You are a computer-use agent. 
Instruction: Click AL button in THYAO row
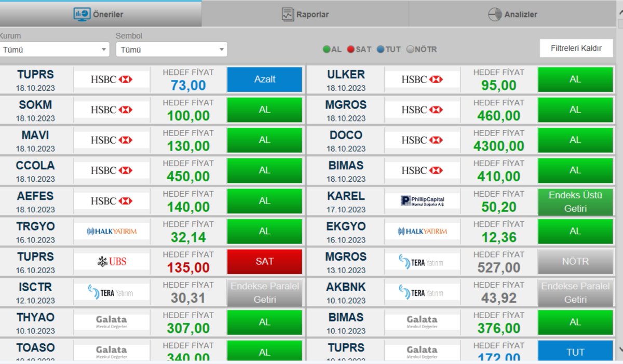265,322
